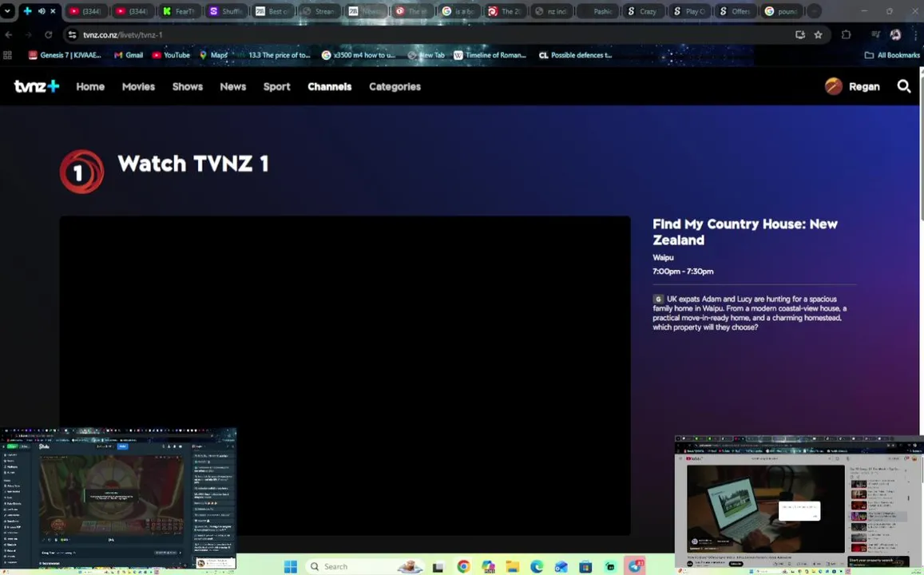Open the Chrome profile avatar
The width and height of the screenshot is (924, 575).
coord(895,35)
